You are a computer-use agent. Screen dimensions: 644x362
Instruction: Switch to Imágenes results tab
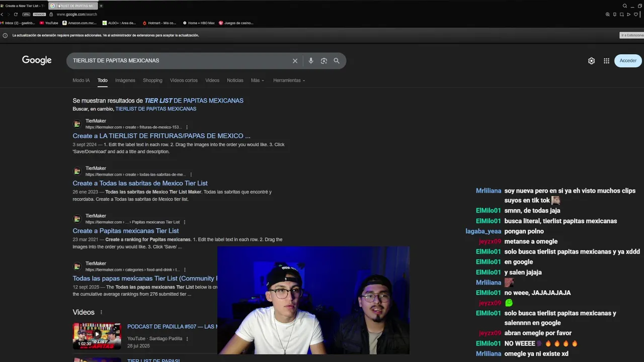125,80
